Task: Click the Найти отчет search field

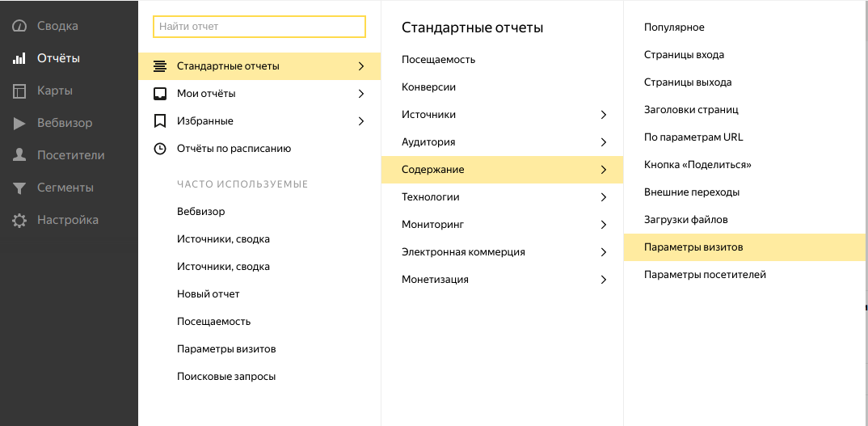Action: click(x=259, y=27)
